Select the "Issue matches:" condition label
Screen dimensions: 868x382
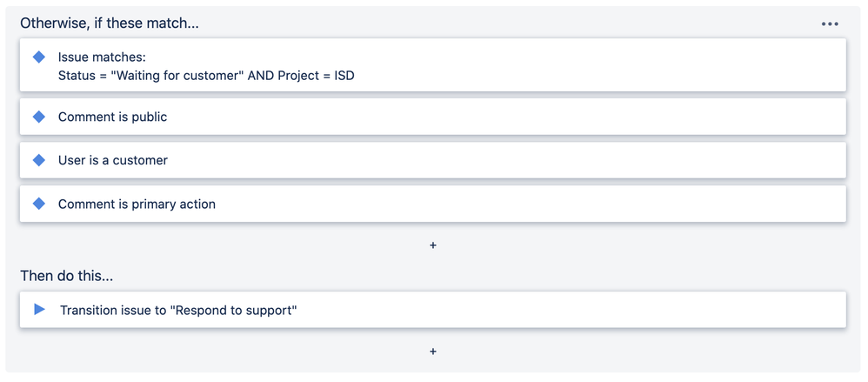[x=102, y=57]
